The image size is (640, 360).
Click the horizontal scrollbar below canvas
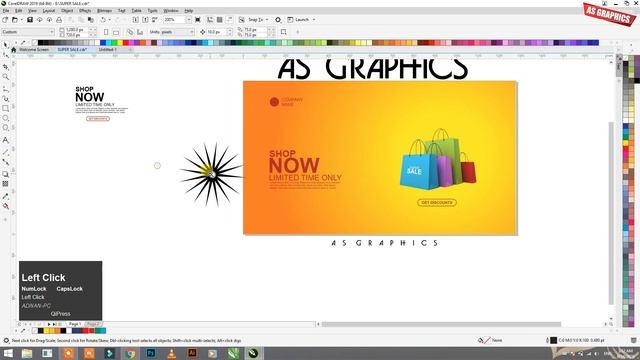441,324
